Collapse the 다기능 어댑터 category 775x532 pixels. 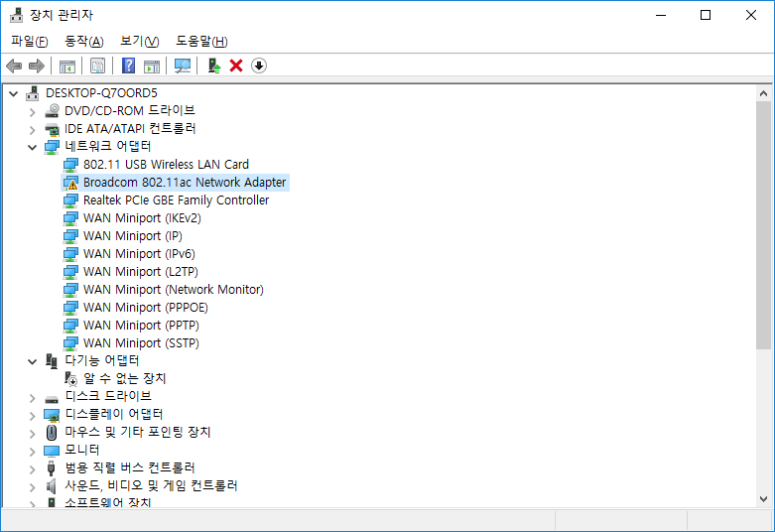pyautogui.click(x=32, y=361)
